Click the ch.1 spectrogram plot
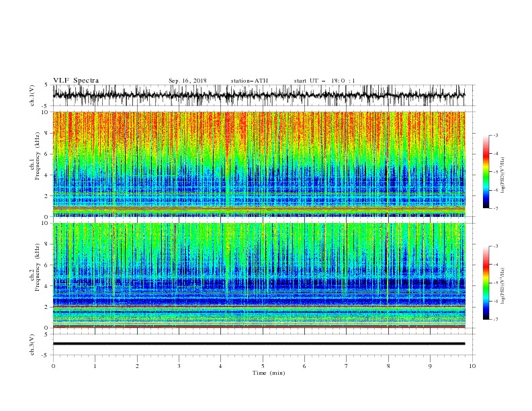This screenshot has height=411, width=532. pyautogui.click(x=259, y=164)
